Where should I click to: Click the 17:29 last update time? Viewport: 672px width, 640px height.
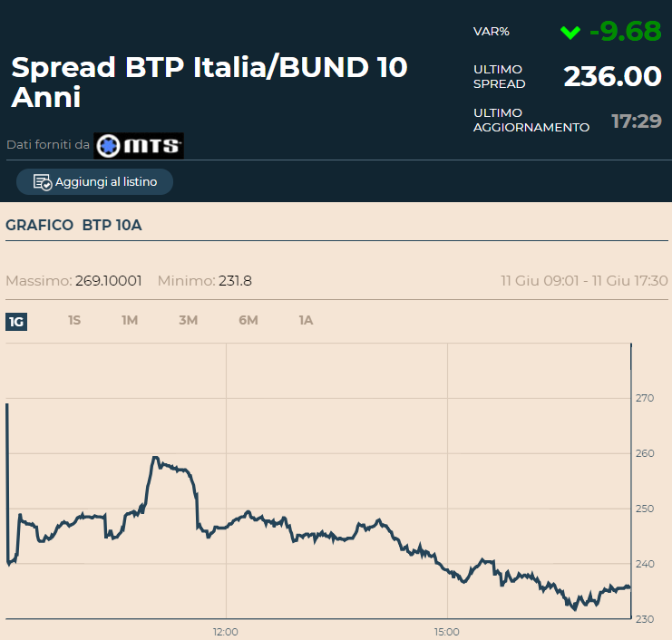(636, 121)
